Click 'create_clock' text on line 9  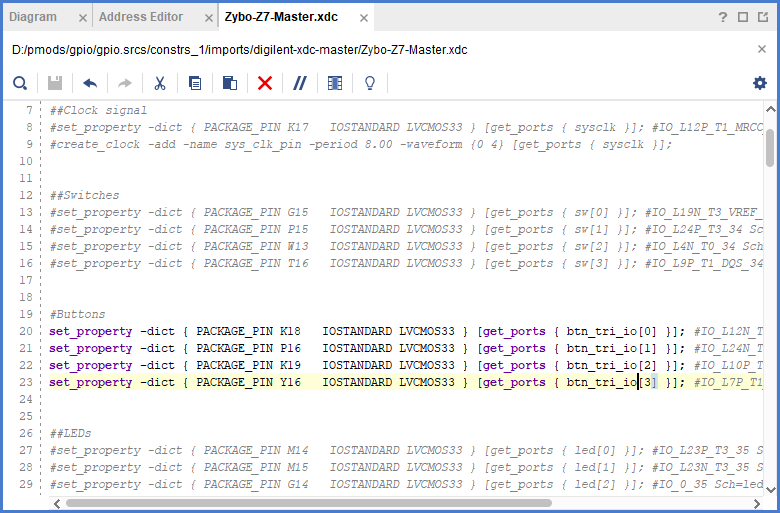98,144
